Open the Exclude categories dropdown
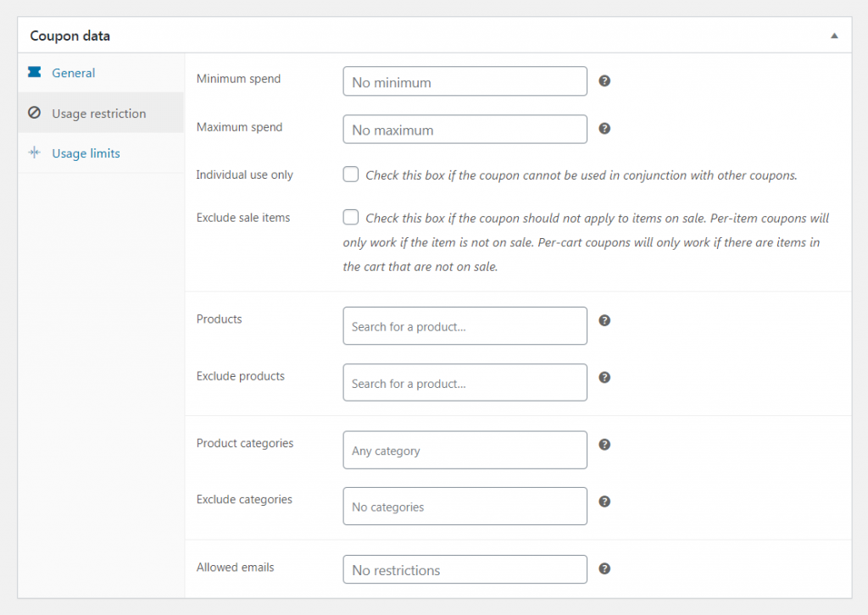Viewport: 868px width, 615px height. pos(465,506)
